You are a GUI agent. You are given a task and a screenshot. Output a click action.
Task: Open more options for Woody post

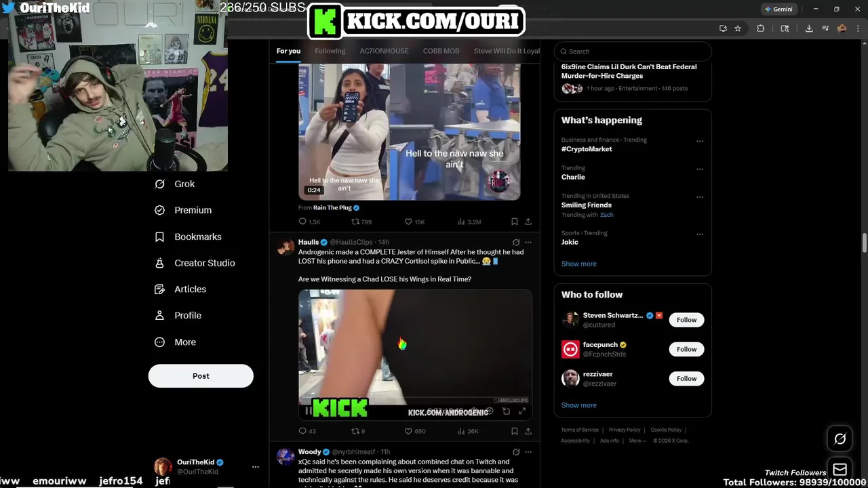point(528,452)
